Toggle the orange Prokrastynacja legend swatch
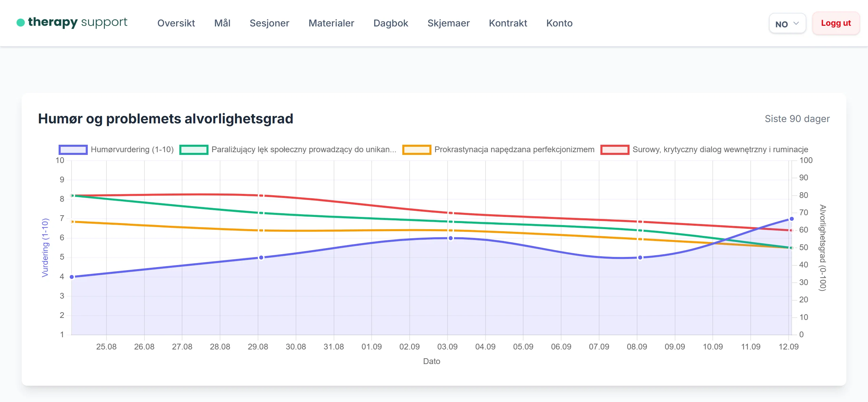This screenshot has height=402, width=868. (417, 149)
